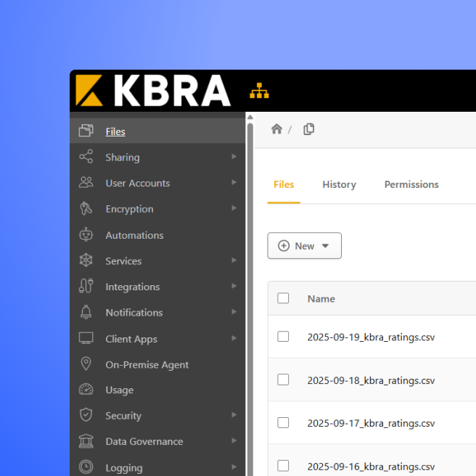
Task: Click the Data Governance building icon
Action: [86, 440]
